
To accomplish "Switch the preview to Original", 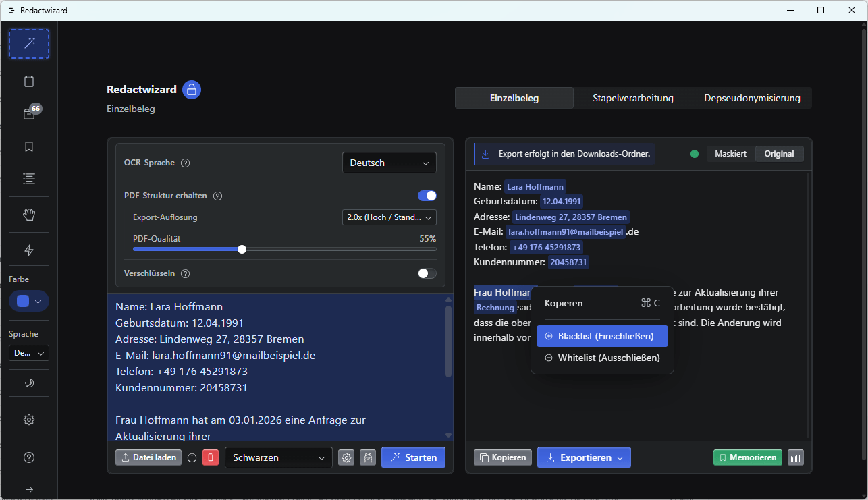I will [x=779, y=154].
